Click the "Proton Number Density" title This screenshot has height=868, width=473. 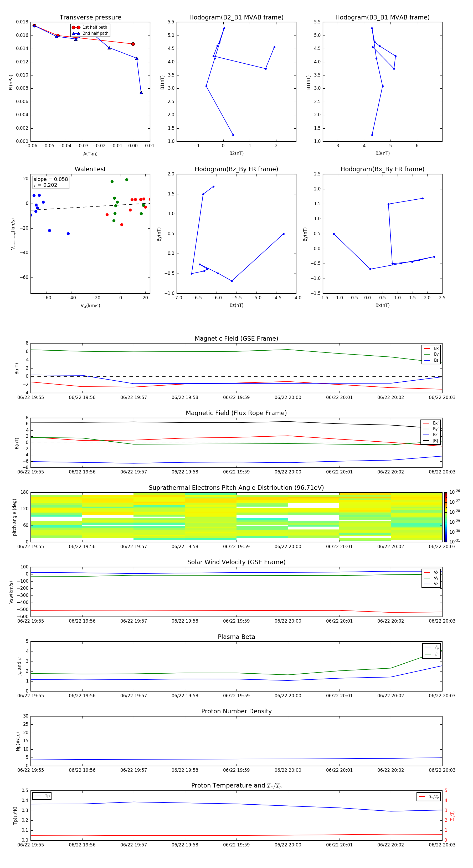coord(236,711)
